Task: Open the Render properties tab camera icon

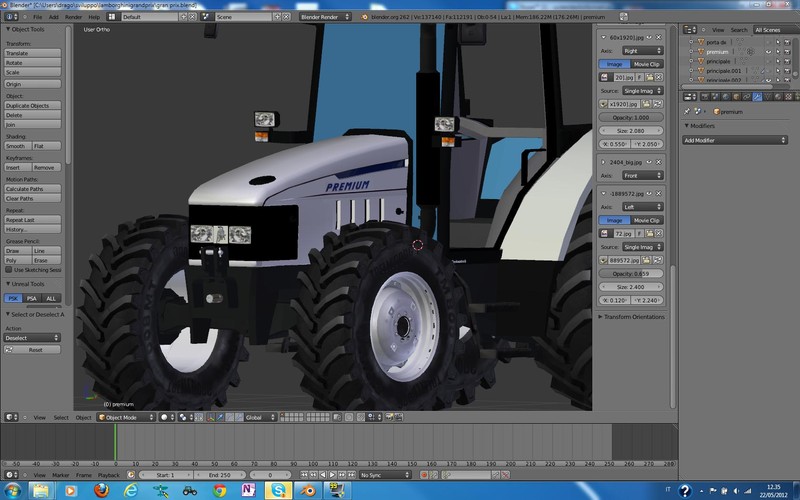Action: (705, 96)
